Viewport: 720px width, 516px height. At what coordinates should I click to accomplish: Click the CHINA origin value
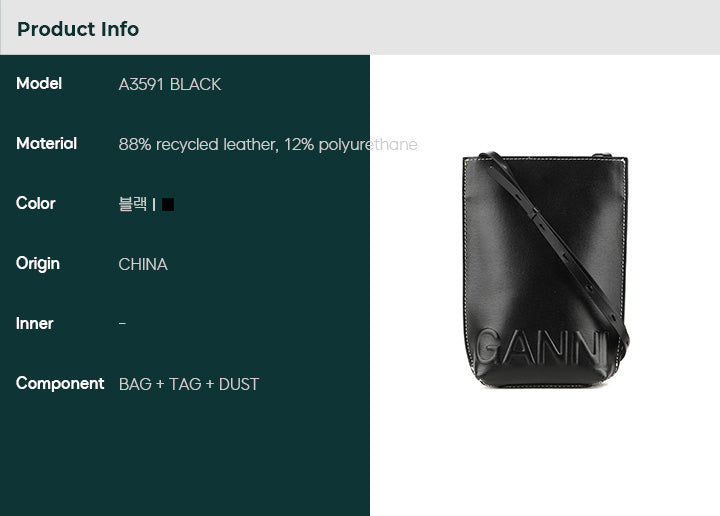[x=143, y=264]
